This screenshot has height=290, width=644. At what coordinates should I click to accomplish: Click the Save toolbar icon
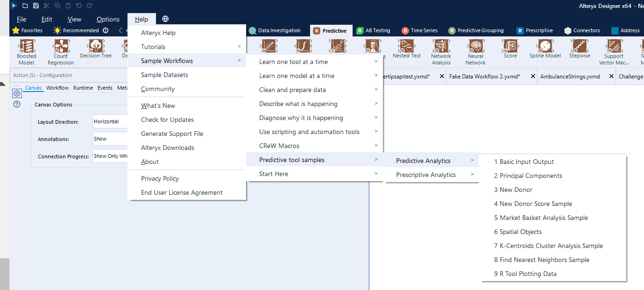tap(35, 6)
